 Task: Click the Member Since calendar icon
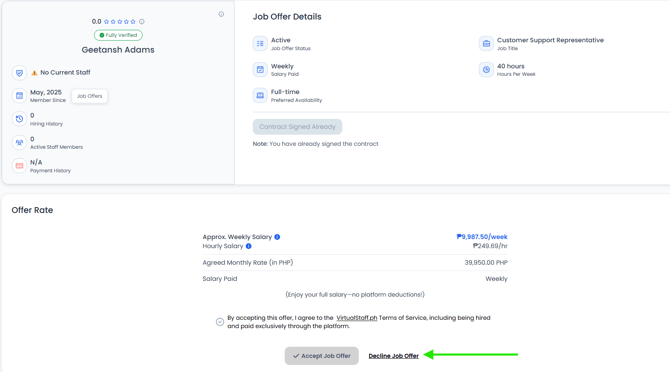tap(19, 96)
